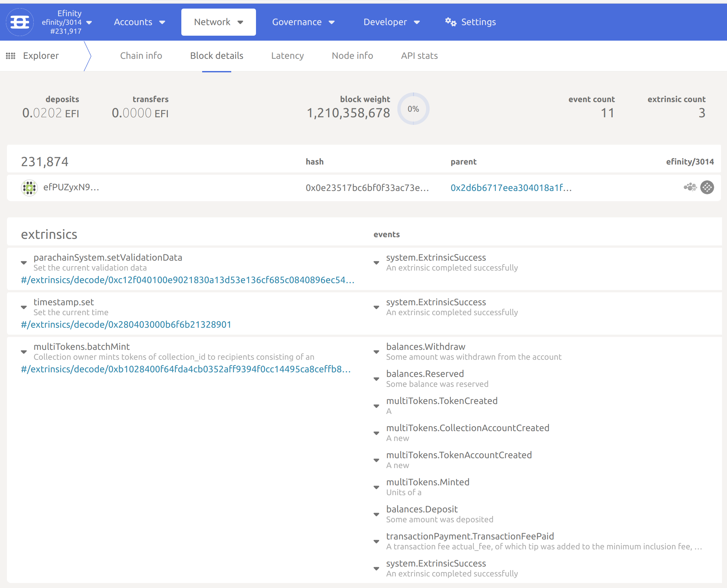This screenshot has width=727, height=588.
Task: Open the multiTokens.batchMint decode link
Action: click(186, 369)
